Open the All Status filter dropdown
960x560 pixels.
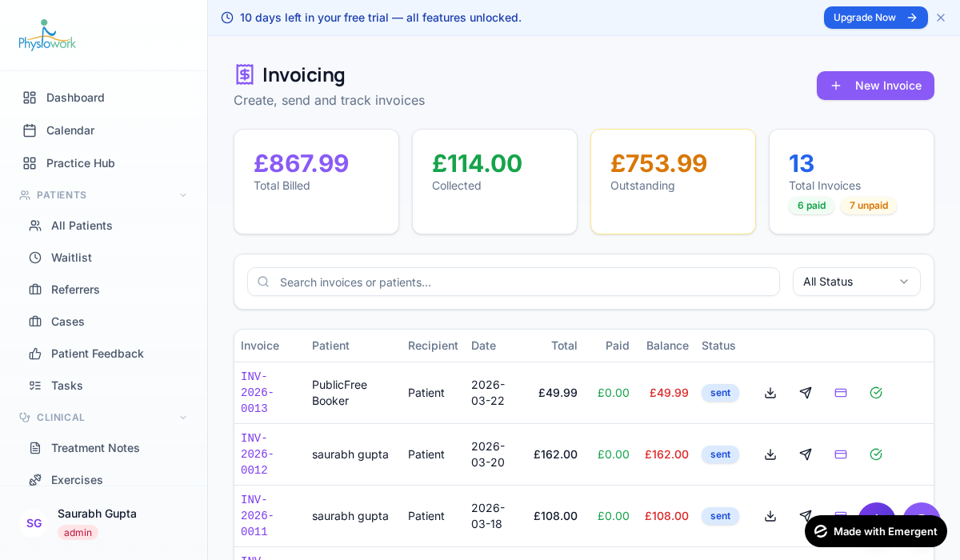[x=857, y=282]
